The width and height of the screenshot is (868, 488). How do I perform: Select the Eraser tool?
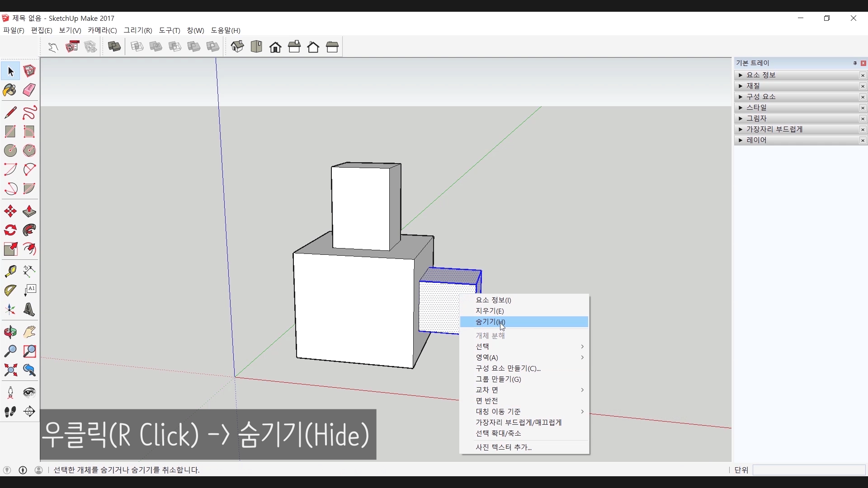point(29,90)
